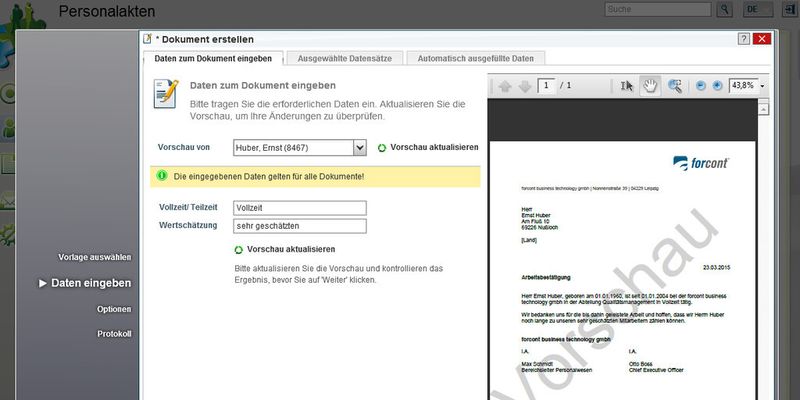Zoom out using the minus icon
The width and height of the screenshot is (800, 400).
coord(700,86)
